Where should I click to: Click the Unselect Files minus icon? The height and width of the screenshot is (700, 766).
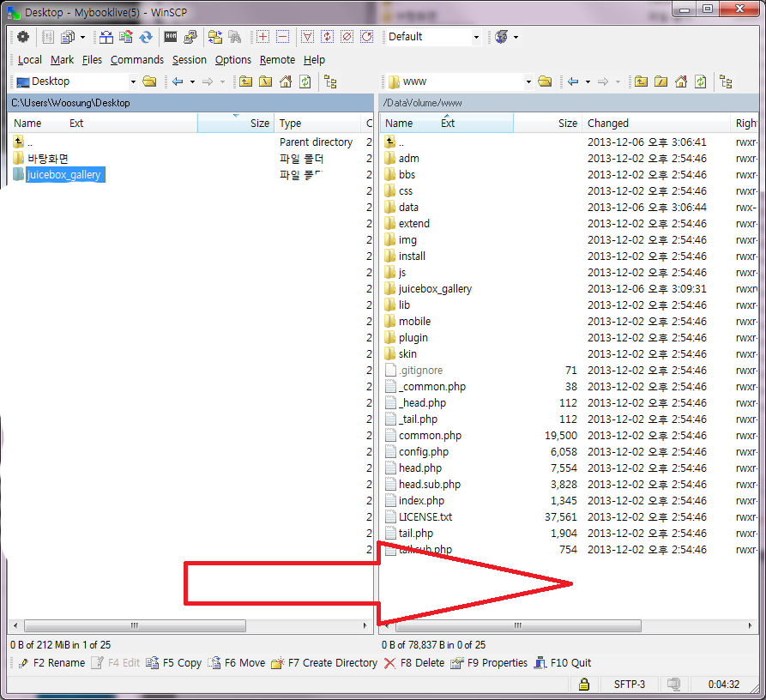tap(282, 37)
